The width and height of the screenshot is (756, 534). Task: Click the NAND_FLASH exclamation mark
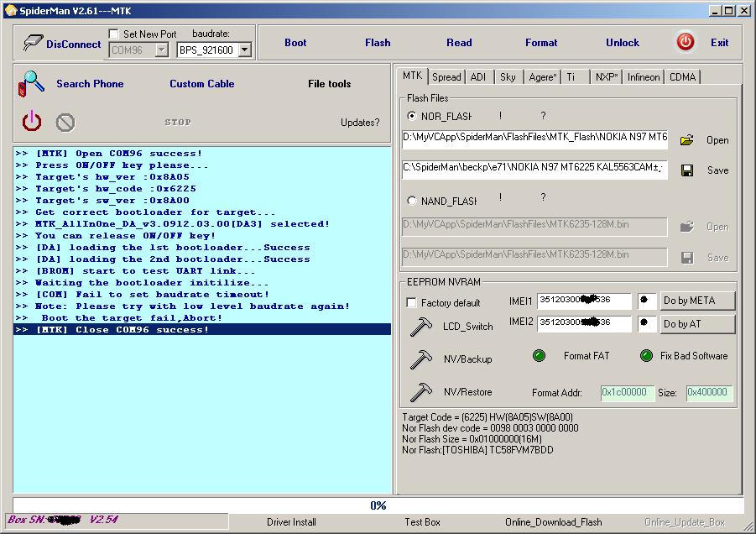point(500,197)
